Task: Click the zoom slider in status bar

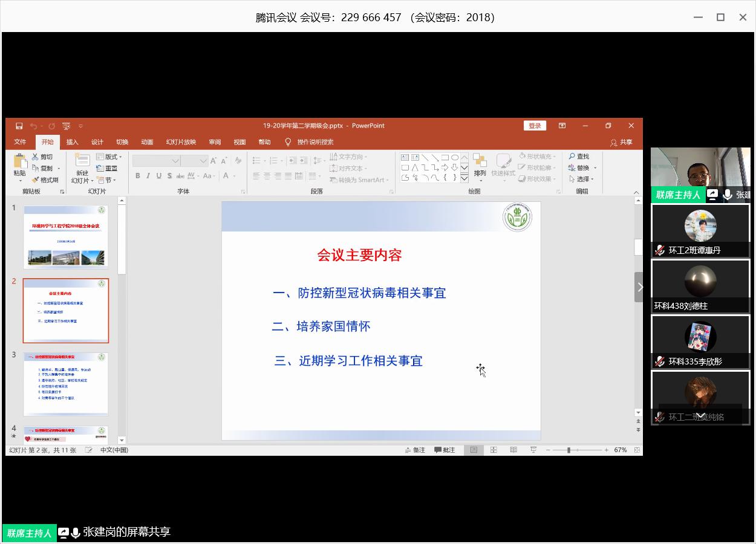Action: click(569, 450)
